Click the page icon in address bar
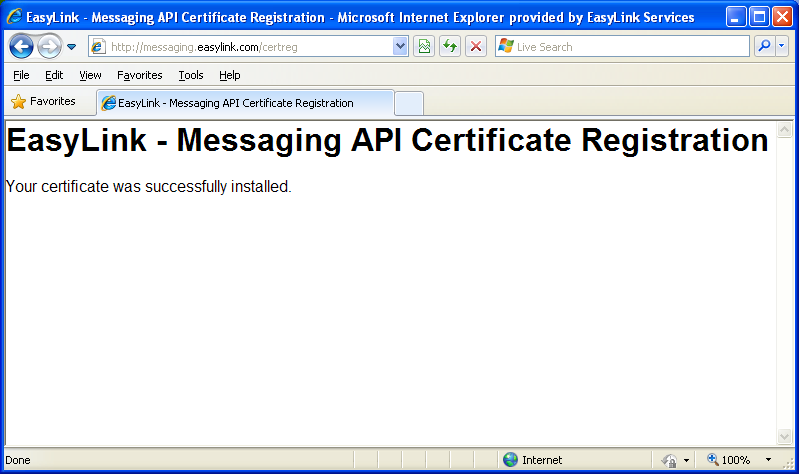The height and width of the screenshot is (474, 799). click(x=97, y=47)
